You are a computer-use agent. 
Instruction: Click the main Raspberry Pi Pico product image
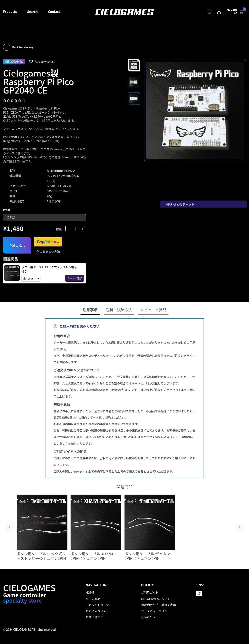click(195, 111)
